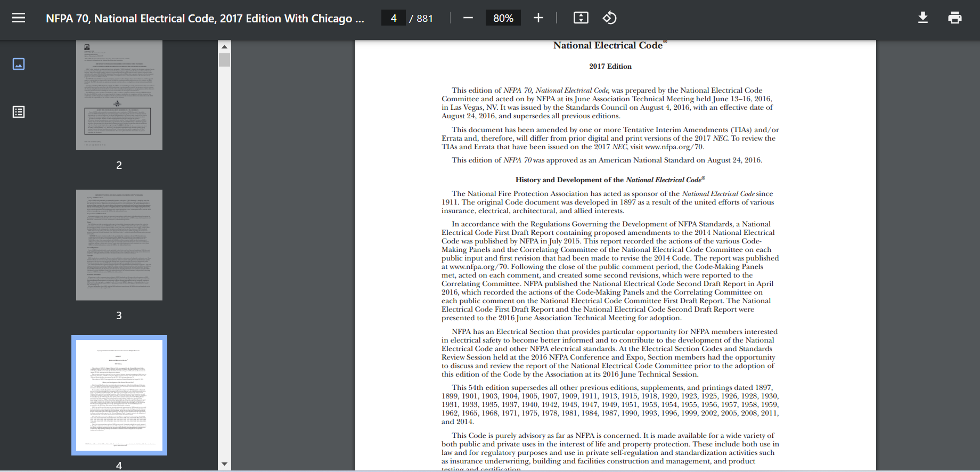Click the 'History and Development' section heading

(x=610, y=180)
